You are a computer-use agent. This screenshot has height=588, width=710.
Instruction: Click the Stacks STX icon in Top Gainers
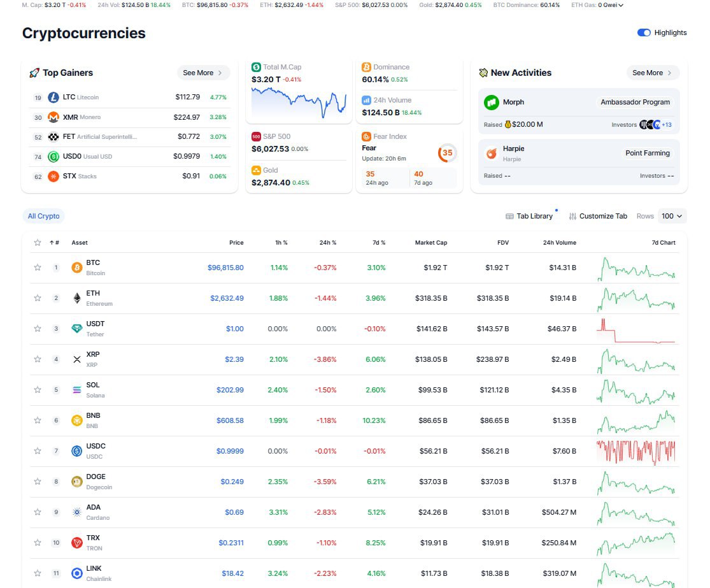53,176
